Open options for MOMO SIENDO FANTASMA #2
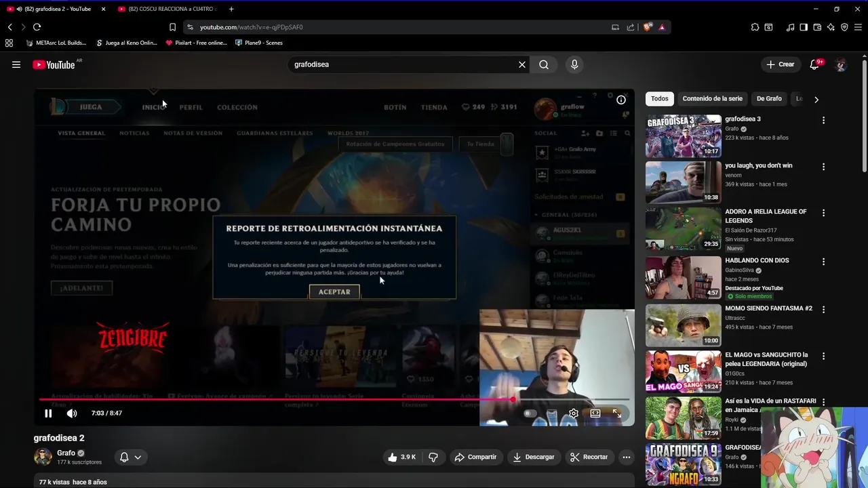 tap(824, 310)
